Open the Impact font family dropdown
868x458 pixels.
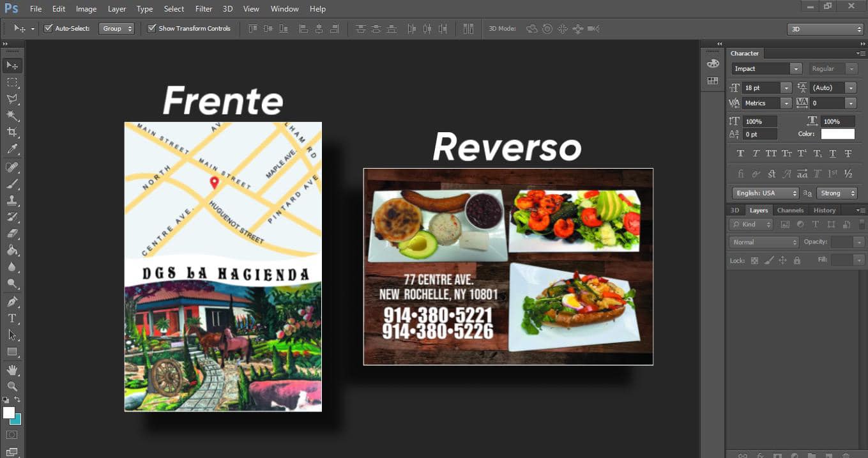tap(795, 68)
